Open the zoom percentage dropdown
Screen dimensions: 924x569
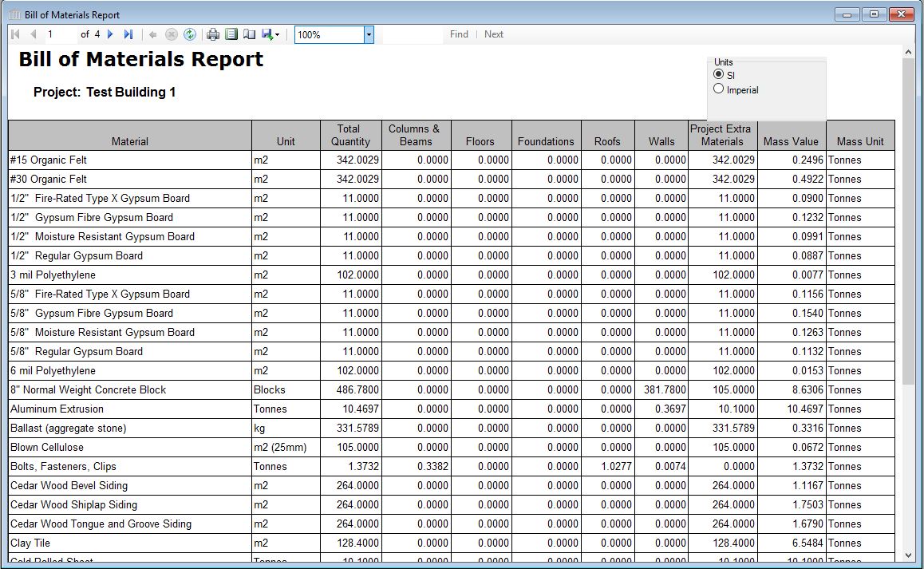coord(368,34)
